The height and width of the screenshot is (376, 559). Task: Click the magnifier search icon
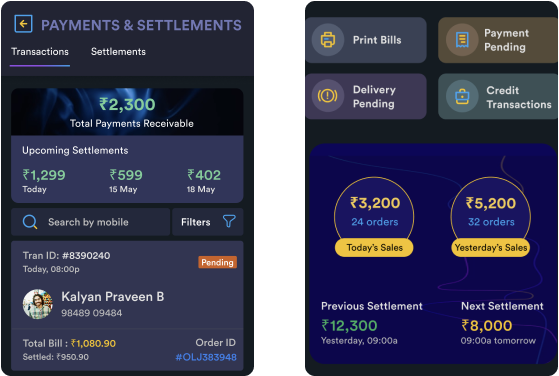click(x=30, y=222)
